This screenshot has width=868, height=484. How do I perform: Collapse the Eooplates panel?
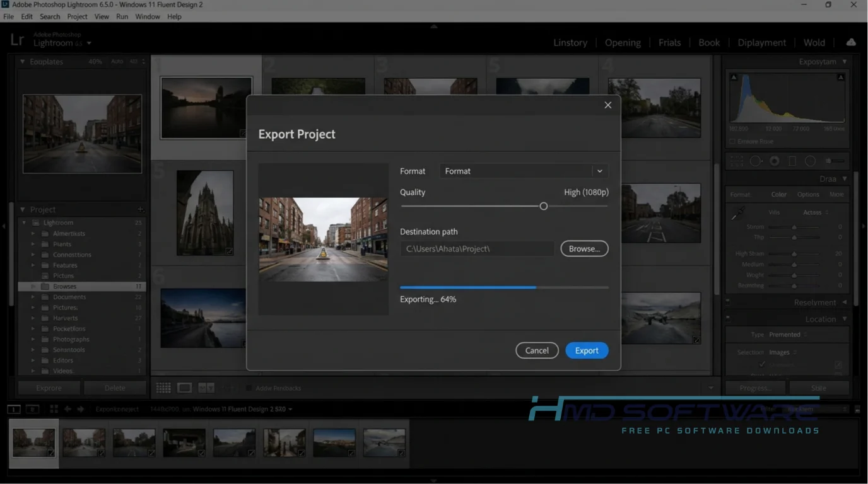click(23, 62)
